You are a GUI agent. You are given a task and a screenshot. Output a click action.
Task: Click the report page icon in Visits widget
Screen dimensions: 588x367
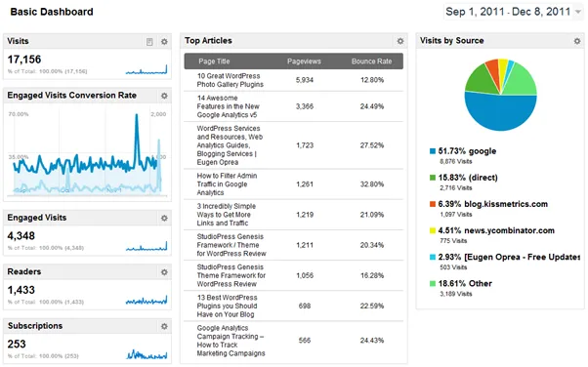tap(149, 42)
